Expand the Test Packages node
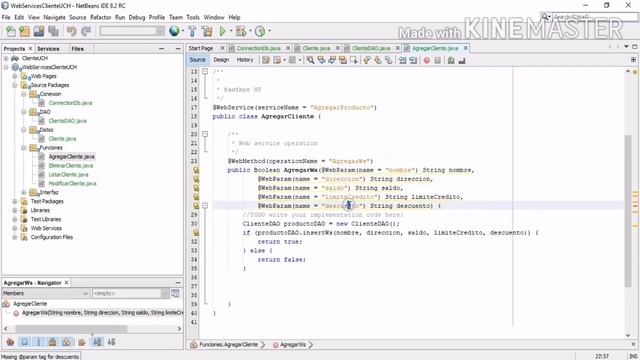This screenshot has width=640, height=360. [x=15, y=201]
